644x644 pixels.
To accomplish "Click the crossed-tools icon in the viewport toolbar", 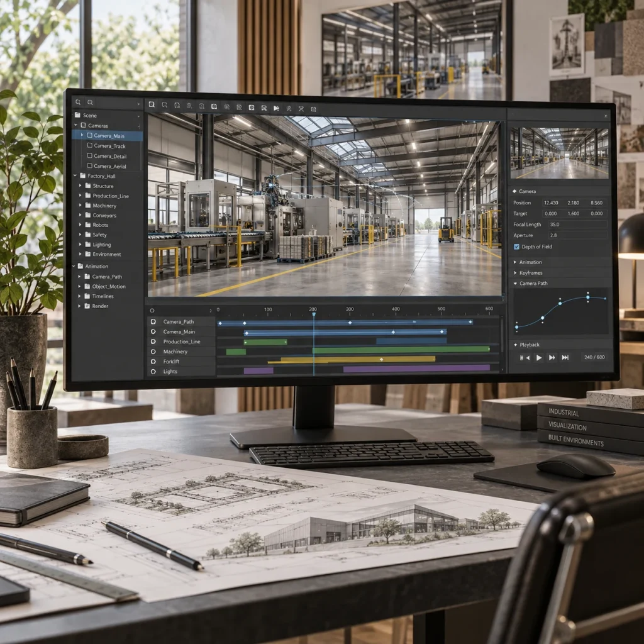I will 301,109.
